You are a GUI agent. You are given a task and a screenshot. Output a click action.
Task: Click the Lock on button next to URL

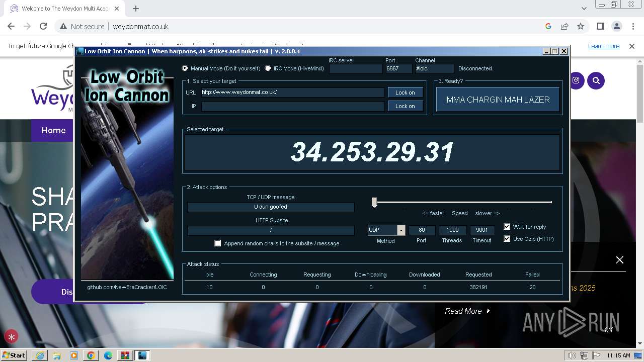click(405, 93)
